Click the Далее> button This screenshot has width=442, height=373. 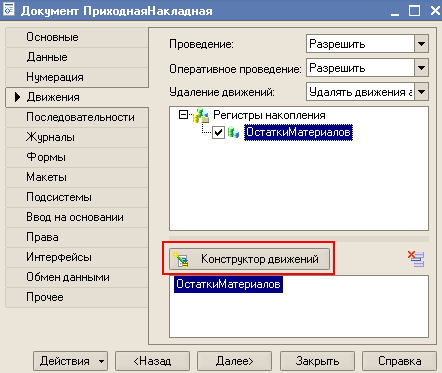point(234,361)
